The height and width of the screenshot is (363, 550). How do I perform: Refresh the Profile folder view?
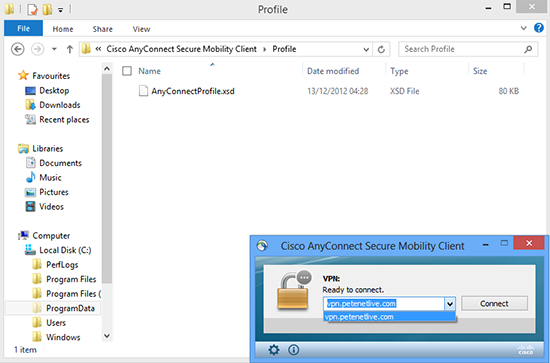pyautogui.click(x=381, y=49)
